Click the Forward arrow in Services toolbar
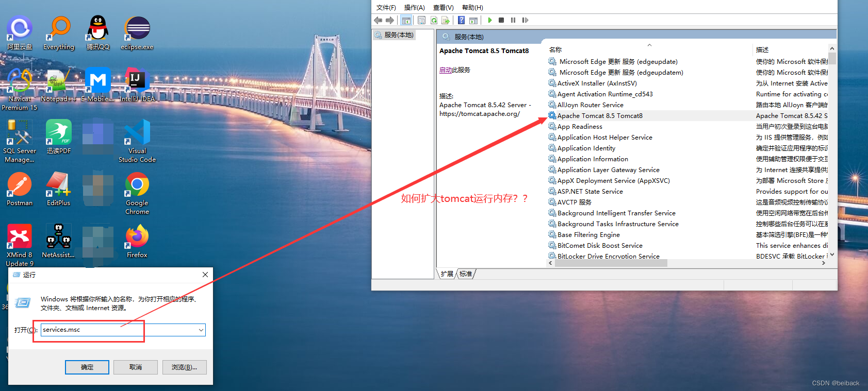 [390, 20]
